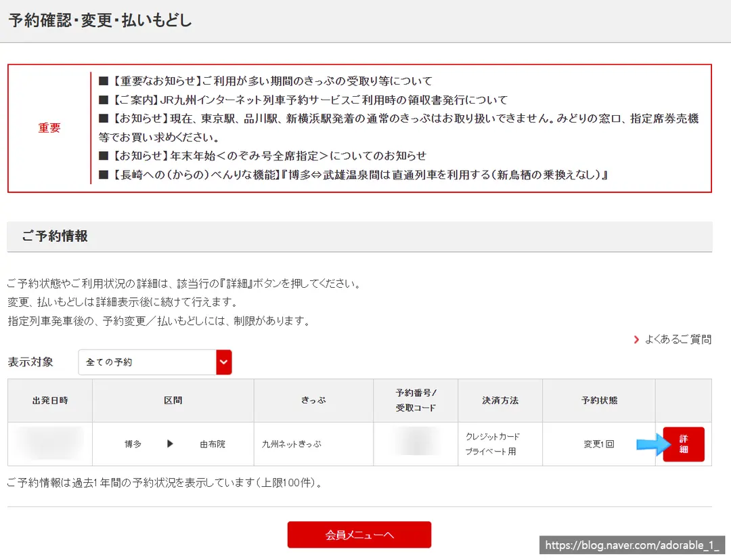Open notice about 領収書発行について
The width and height of the screenshot is (731, 560).
(311, 100)
